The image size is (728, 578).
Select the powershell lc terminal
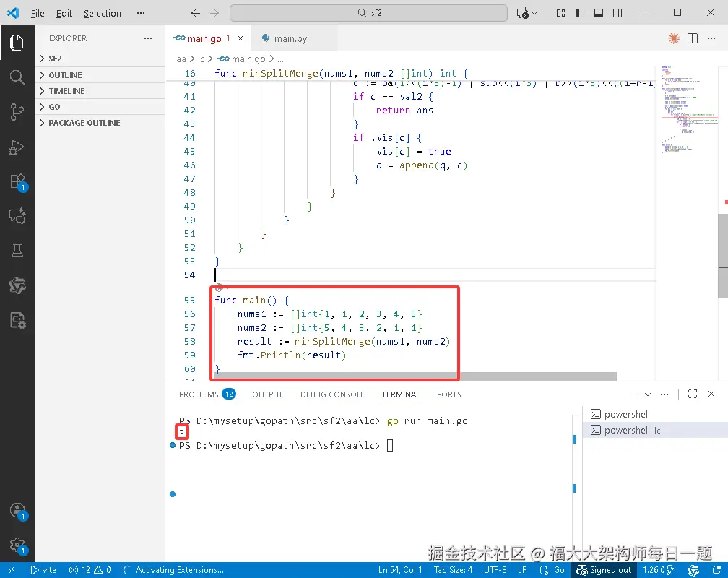656,430
